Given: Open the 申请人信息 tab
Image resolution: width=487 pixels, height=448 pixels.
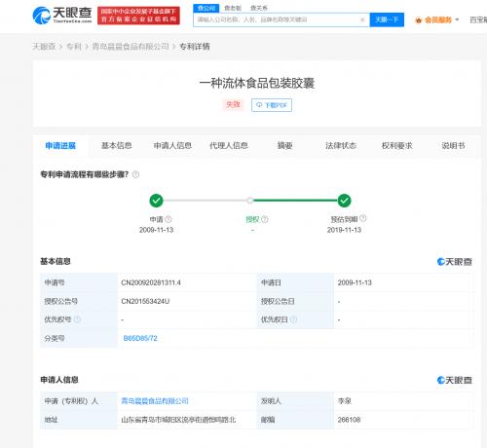Looking at the screenshot, I should point(172,145).
